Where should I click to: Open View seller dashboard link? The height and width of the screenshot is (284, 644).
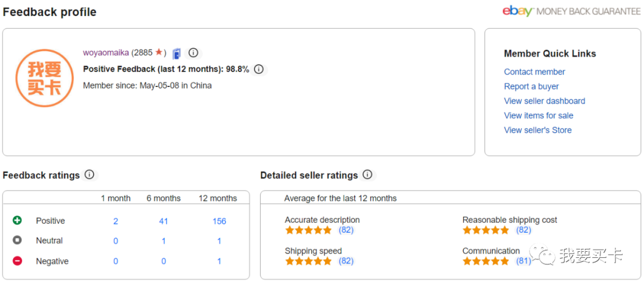[x=544, y=101]
